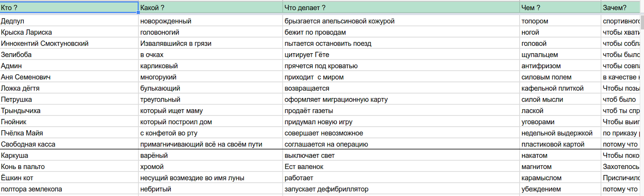Image resolution: width=644 pixels, height=196 pixels.
Task: Select the cell 'многорукий'
Action: [x=211, y=77]
